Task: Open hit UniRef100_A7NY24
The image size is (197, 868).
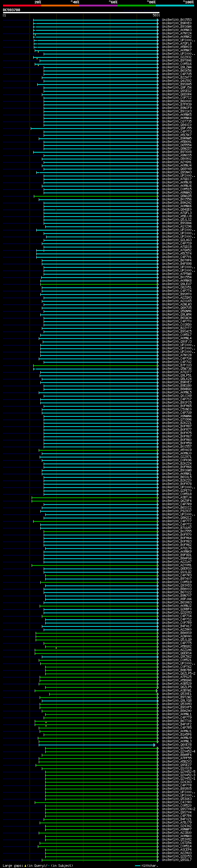Action: [x=176, y=33]
